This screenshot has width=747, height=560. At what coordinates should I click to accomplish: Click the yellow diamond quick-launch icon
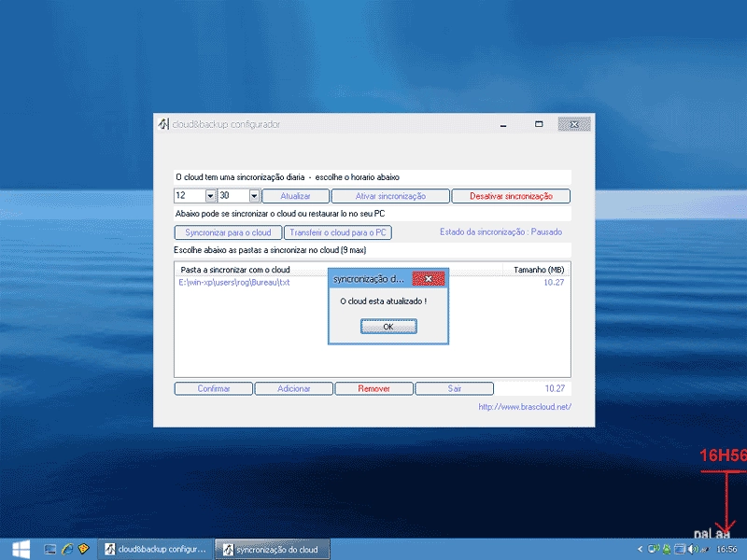pyautogui.click(x=83, y=549)
